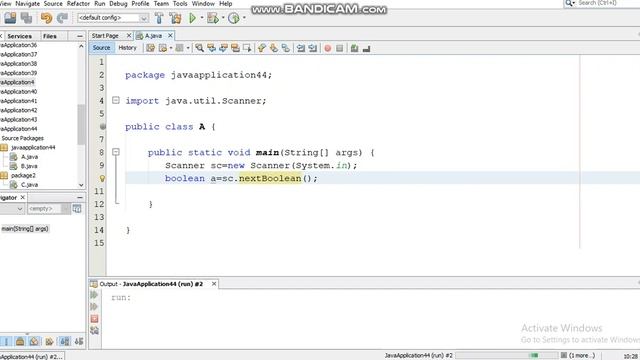Click the Clean and Build Project icon
The width and height of the screenshot is (640, 360).
click(176, 18)
